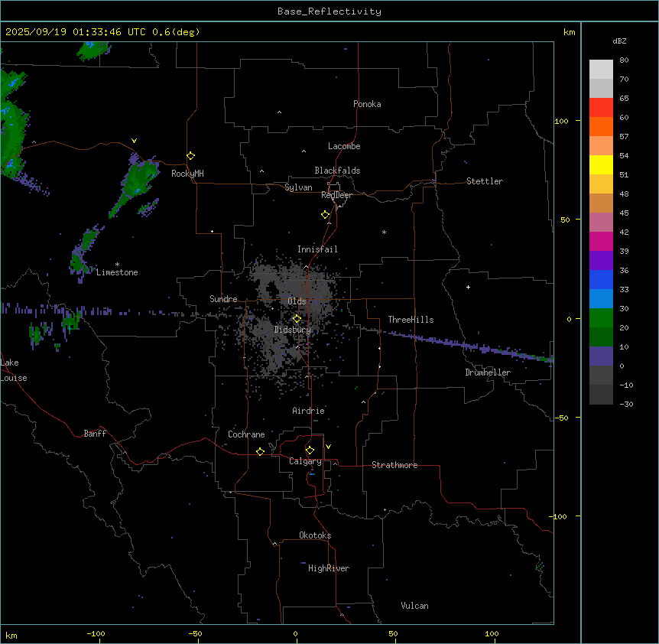Click the yellow diamond marker above RockyMH

coord(190,155)
